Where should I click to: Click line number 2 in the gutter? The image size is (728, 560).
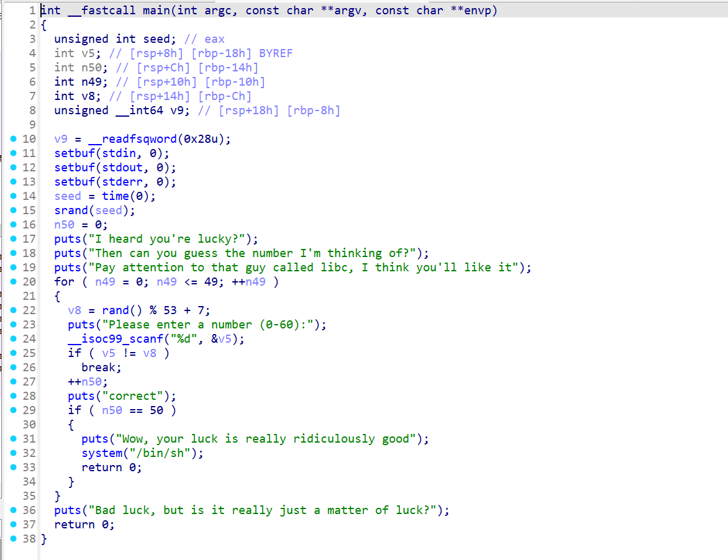point(32,25)
